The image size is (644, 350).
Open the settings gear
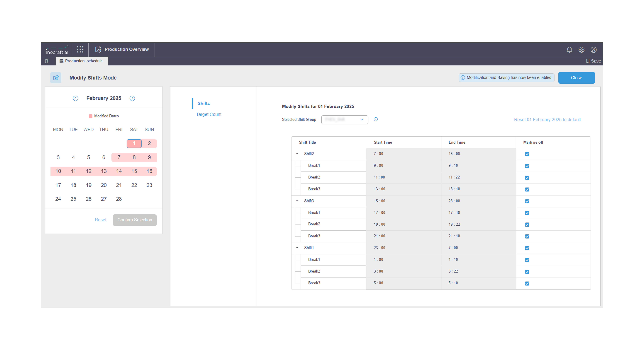[581, 50]
